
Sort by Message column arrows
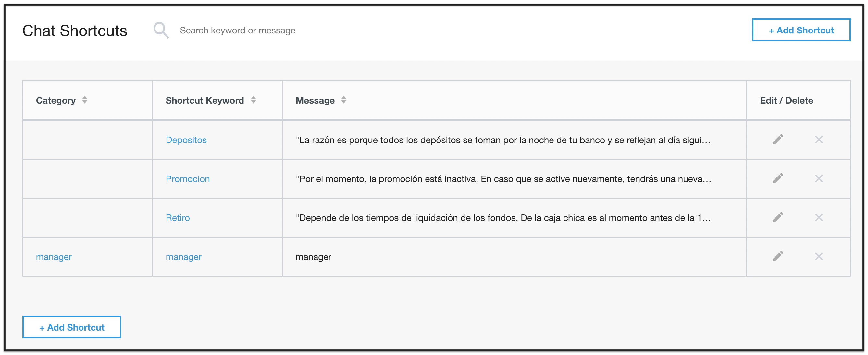(343, 100)
